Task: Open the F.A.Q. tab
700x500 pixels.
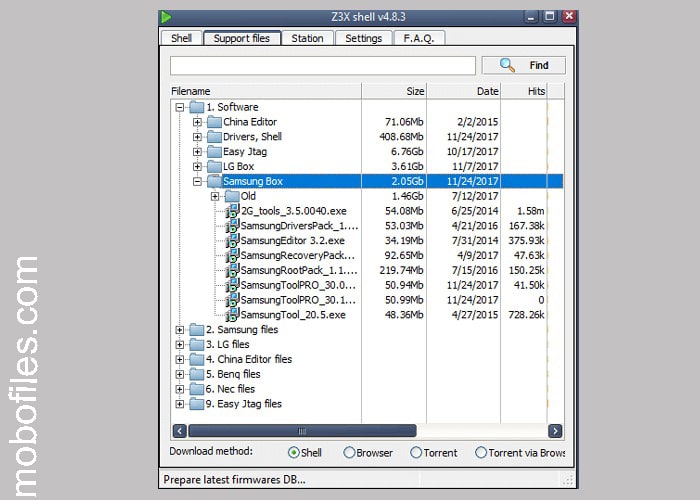Action: coord(419,38)
